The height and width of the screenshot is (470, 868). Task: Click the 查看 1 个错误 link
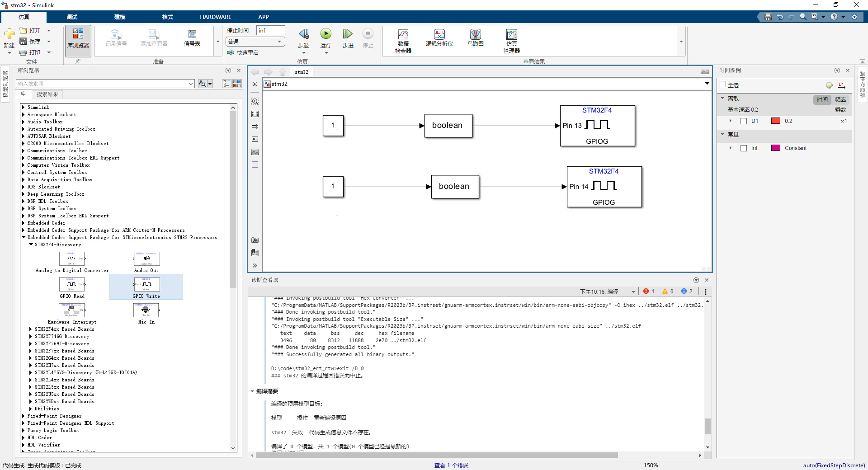pos(451,465)
